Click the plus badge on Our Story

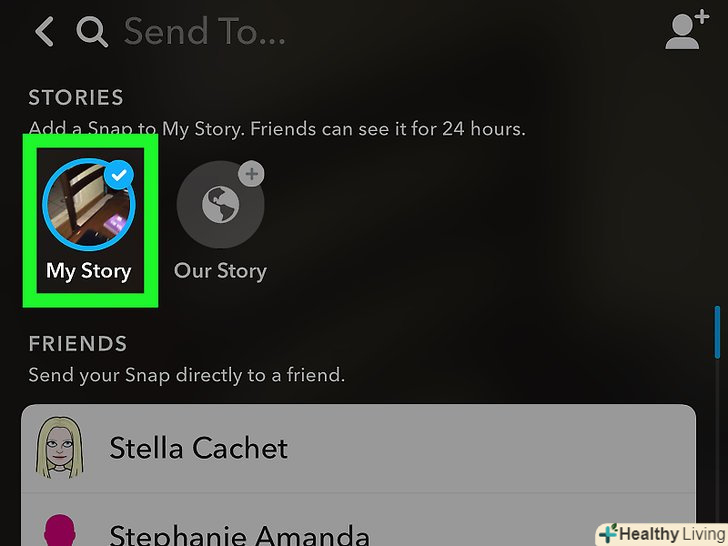[251, 174]
